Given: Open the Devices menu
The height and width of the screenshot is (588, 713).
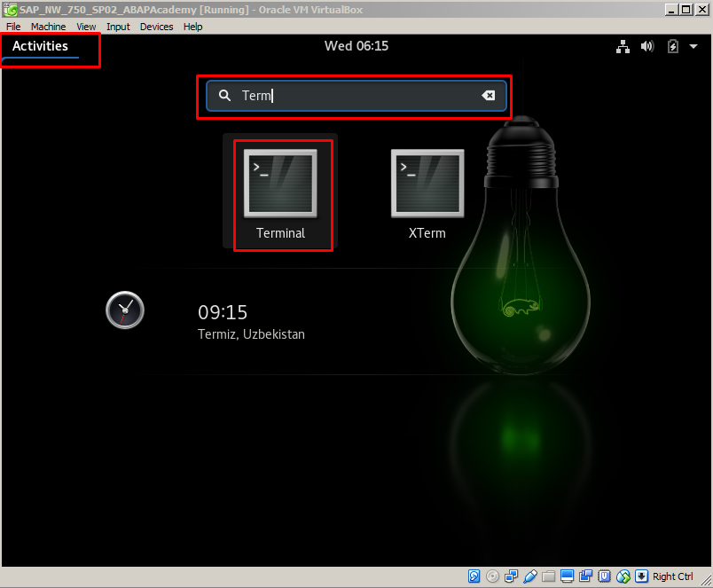Looking at the screenshot, I should [156, 27].
